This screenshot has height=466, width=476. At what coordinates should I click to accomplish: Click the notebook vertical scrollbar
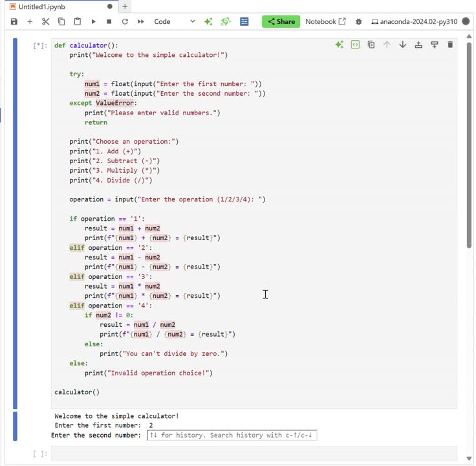tap(469, 194)
